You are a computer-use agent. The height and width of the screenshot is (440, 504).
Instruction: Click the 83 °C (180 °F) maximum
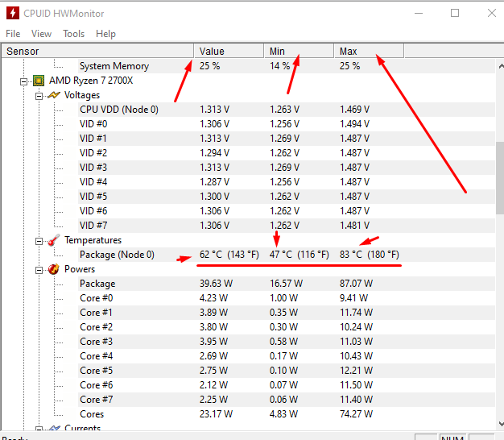370,255
